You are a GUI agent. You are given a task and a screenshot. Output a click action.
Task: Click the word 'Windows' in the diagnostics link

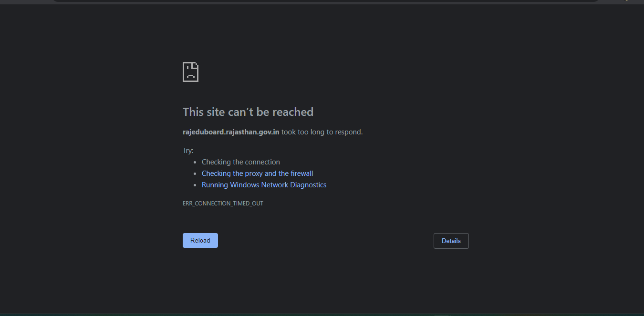point(245,185)
